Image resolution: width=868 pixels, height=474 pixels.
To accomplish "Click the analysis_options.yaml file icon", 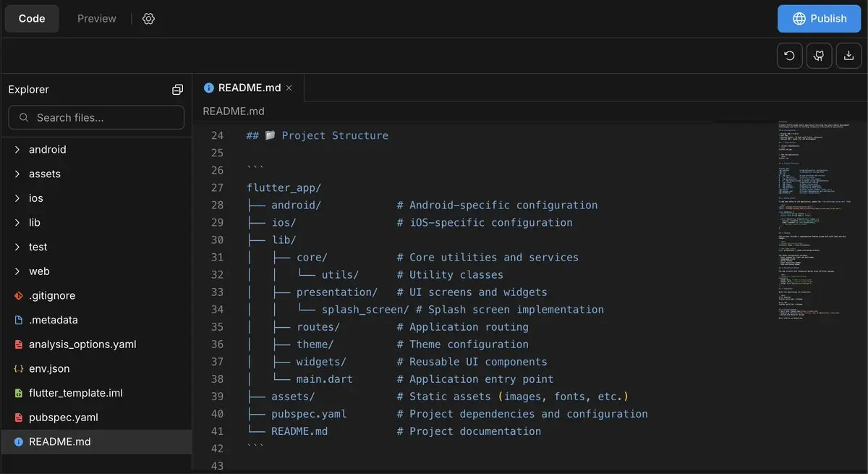I will 19,344.
